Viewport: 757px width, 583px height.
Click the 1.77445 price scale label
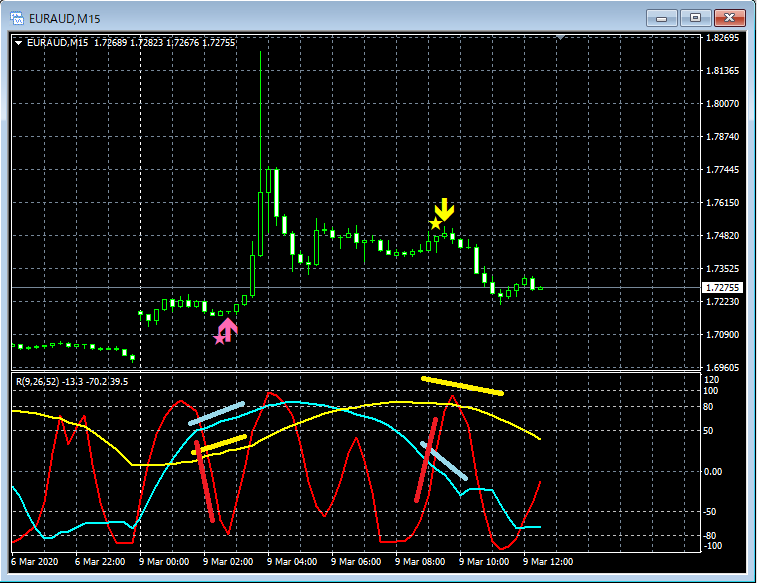(722, 169)
